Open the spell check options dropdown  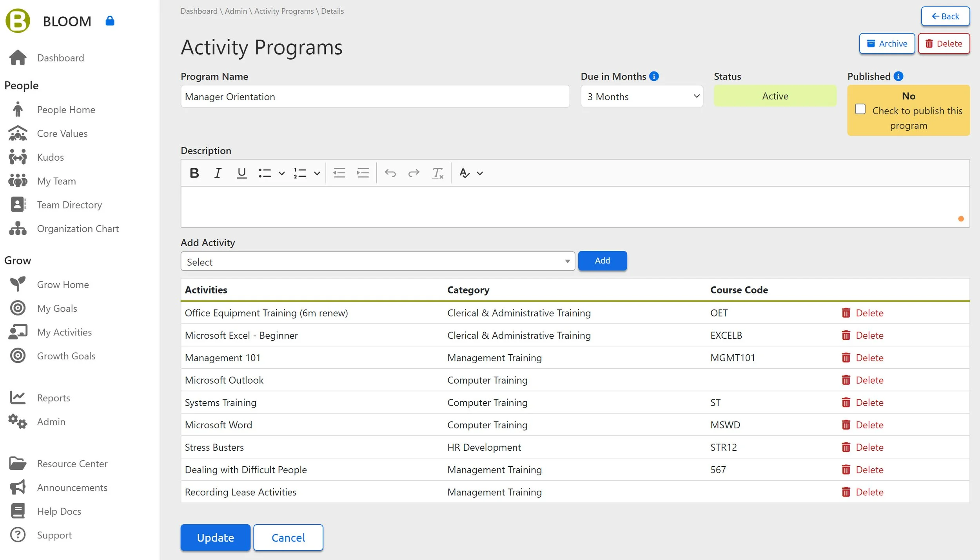point(480,173)
